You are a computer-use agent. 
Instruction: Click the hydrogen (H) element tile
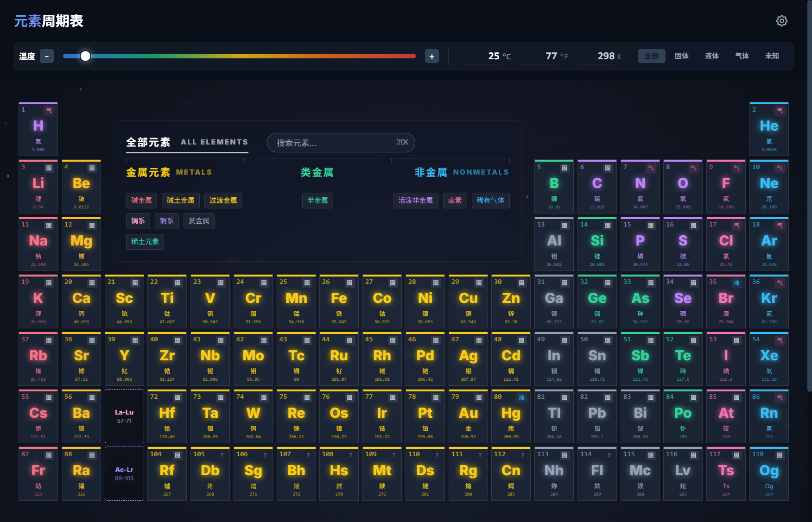(38, 129)
